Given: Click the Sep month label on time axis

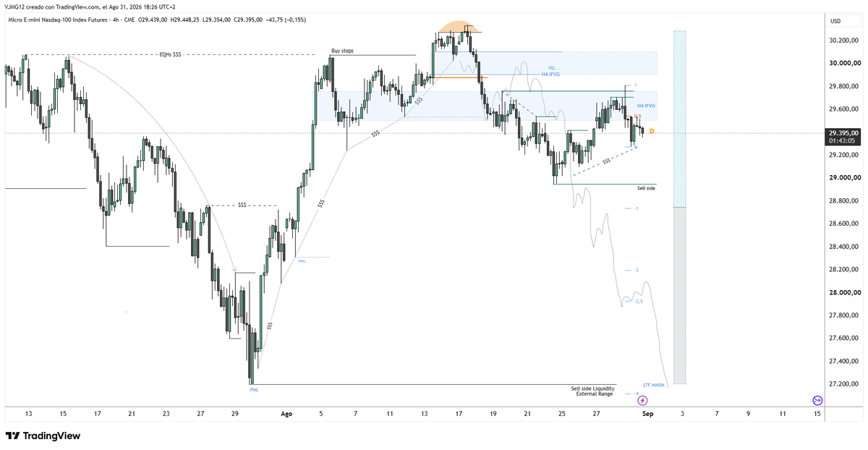Looking at the screenshot, I should (x=647, y=413).
